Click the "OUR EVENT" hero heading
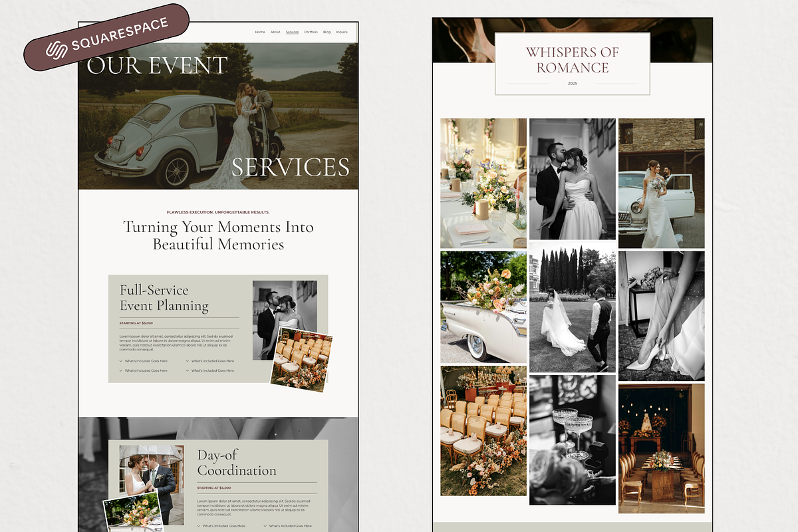The width and height of the screenshot is (798, 532). click(x=157, y=66)
